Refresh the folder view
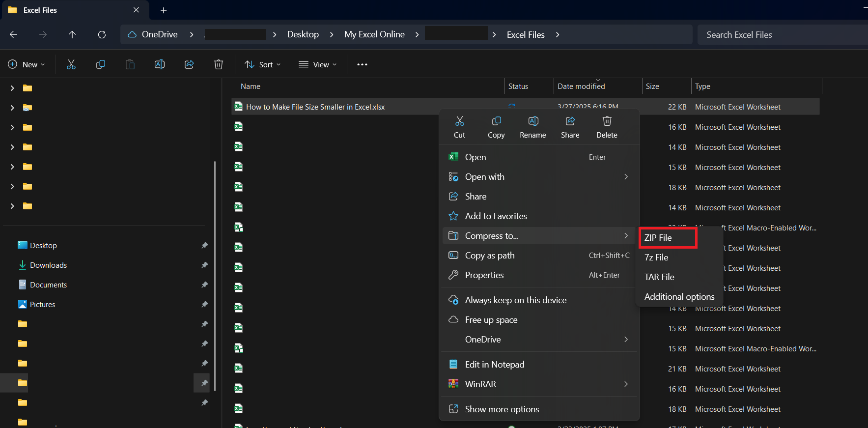The height and width of the screenshot is (428, 868). point(102,34)
